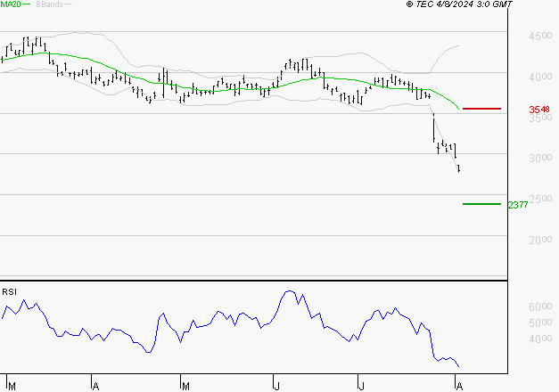559x392 pixels.
Task: Click the 3000 price axis label
Action: (x=540, y=158)
